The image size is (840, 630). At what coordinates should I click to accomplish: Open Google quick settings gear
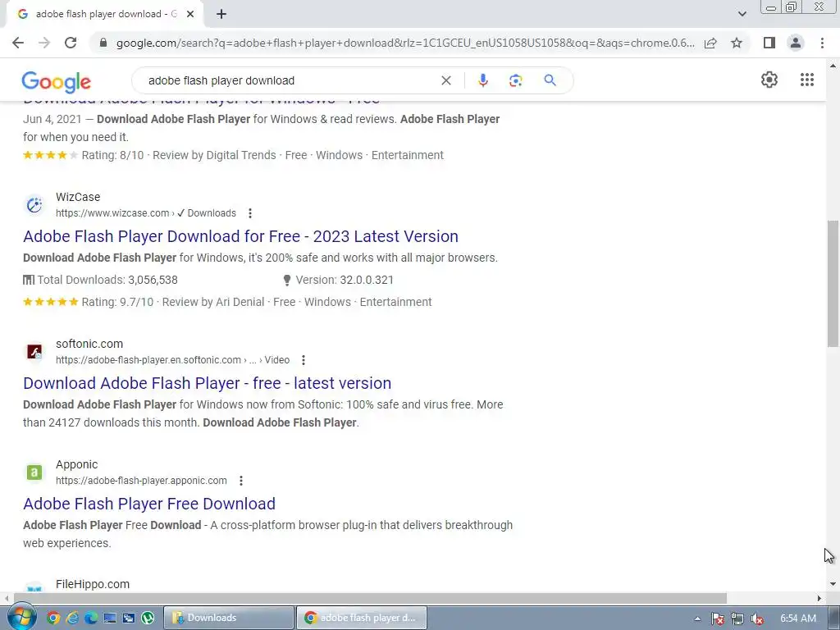click(769, 80)
